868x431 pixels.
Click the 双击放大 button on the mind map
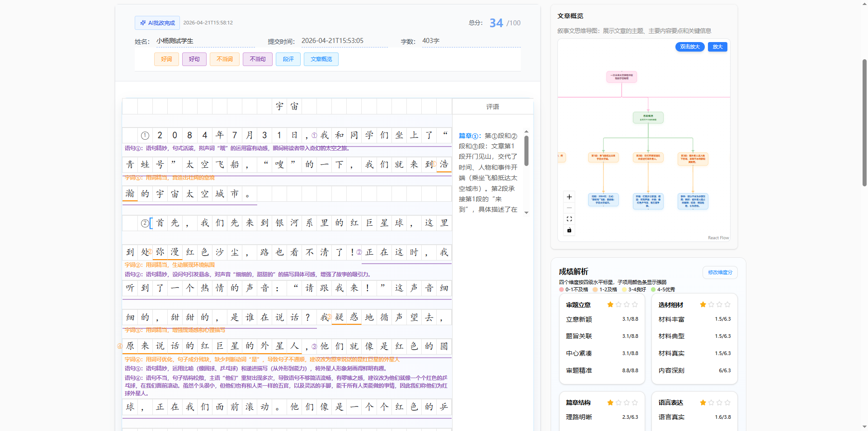(690, 47)
